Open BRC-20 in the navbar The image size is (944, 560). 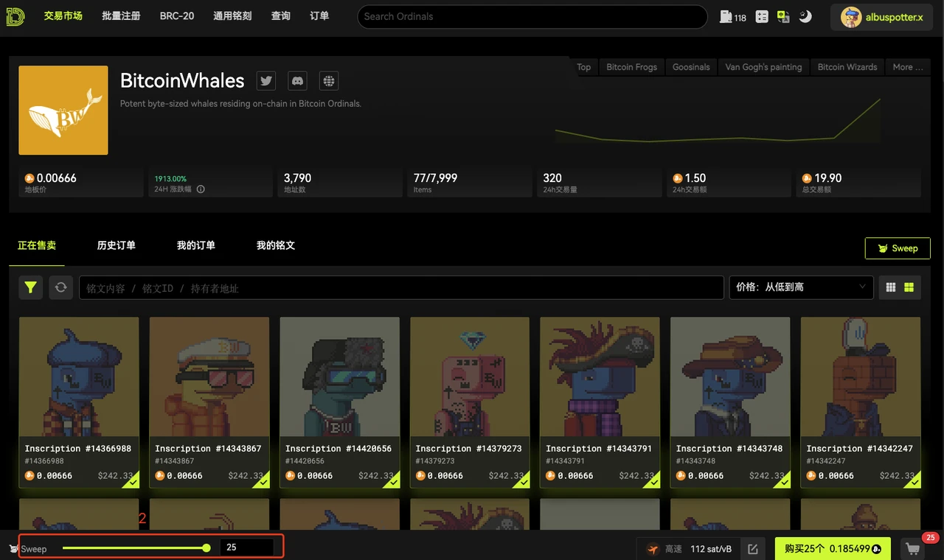coord(177,16)
